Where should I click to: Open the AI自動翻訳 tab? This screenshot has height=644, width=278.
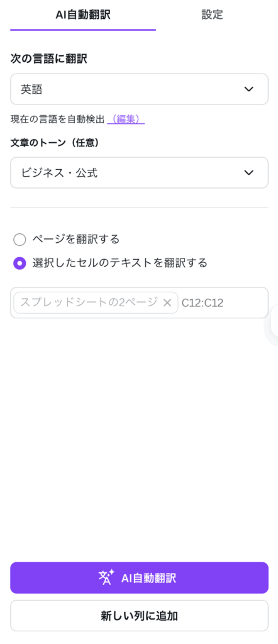point(83,15)
